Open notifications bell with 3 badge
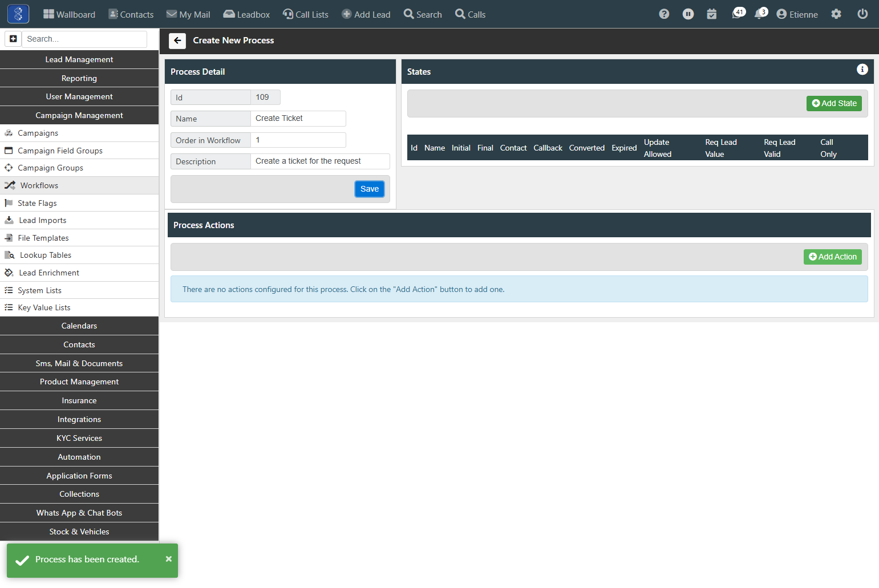Image resolution: width=879 pixels, height=588 pixels. coord(761,13)
